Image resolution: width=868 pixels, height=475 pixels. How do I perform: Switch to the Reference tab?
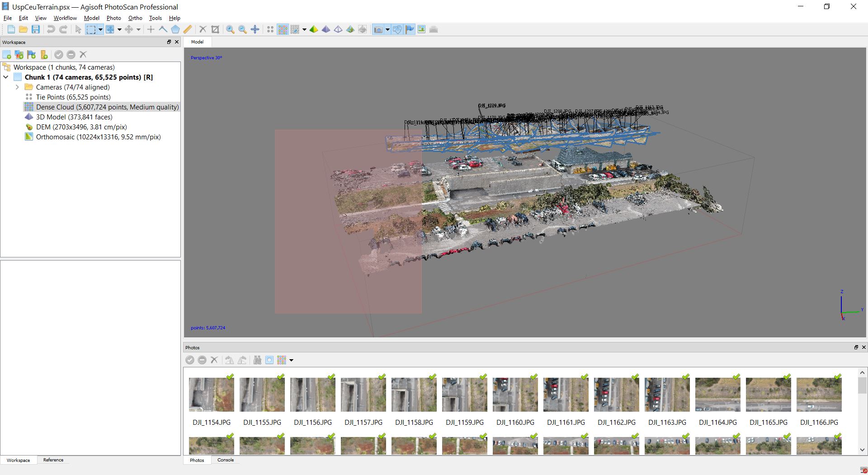pos(53,460)
